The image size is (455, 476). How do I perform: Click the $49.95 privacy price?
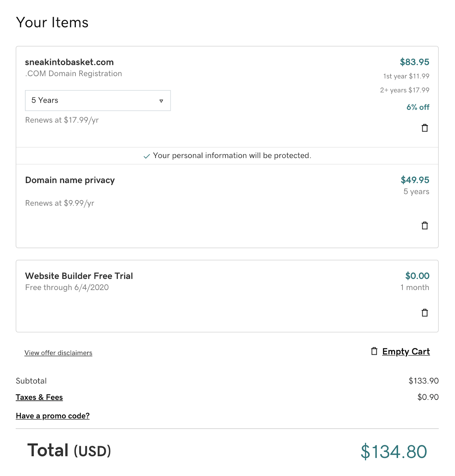pyautogui.click(x=415, y=180)
